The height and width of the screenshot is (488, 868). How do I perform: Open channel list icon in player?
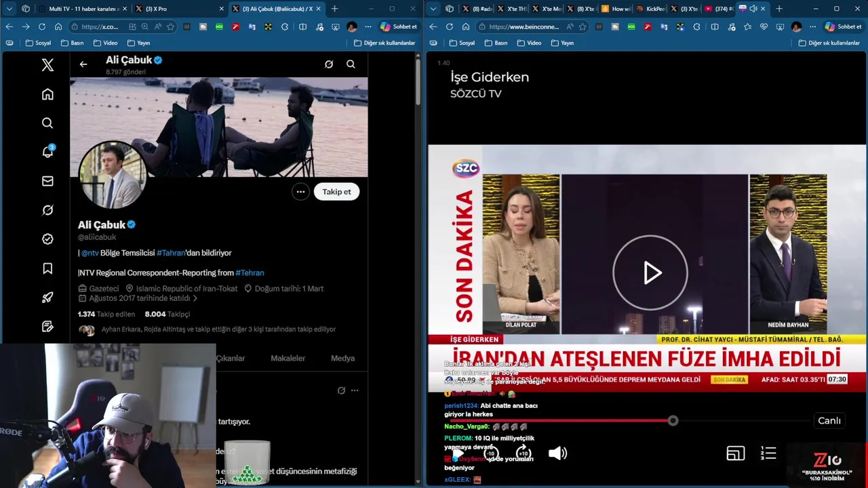click(x=768, y=453)
